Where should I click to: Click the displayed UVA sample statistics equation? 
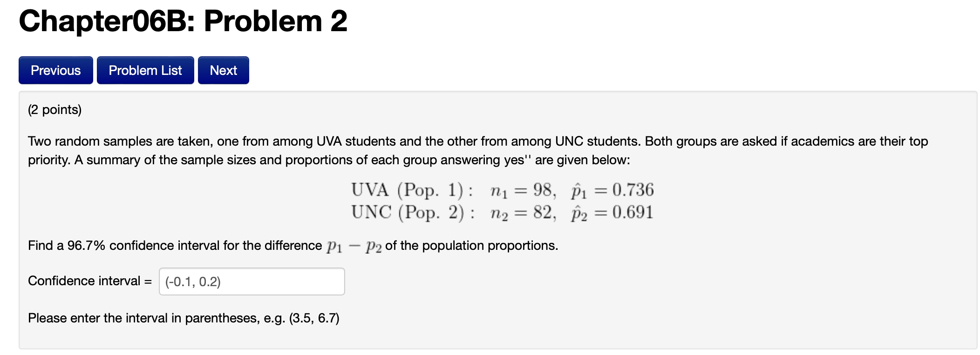[x=502, y=190]
